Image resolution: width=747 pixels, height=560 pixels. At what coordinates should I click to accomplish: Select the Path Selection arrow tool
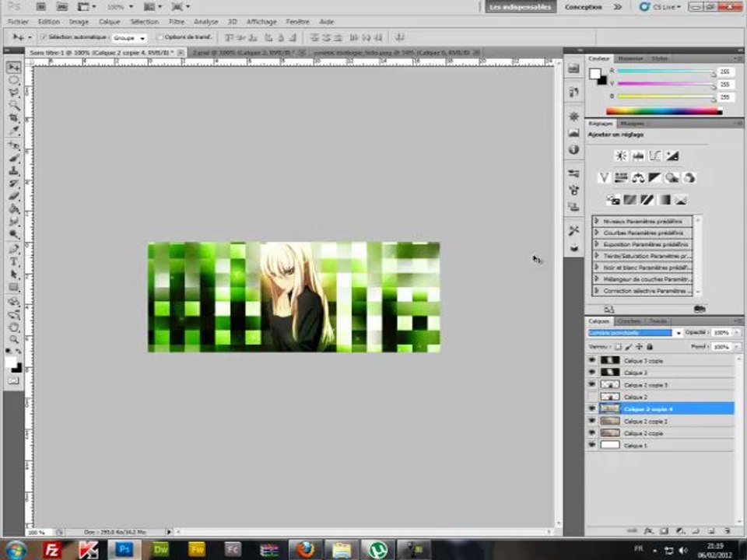point(14,275)
